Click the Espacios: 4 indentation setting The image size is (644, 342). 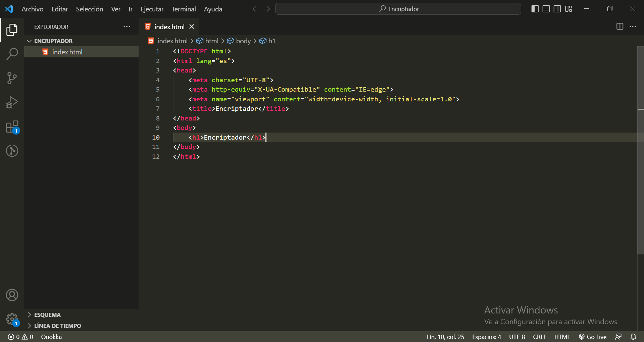tap(486, 337)
